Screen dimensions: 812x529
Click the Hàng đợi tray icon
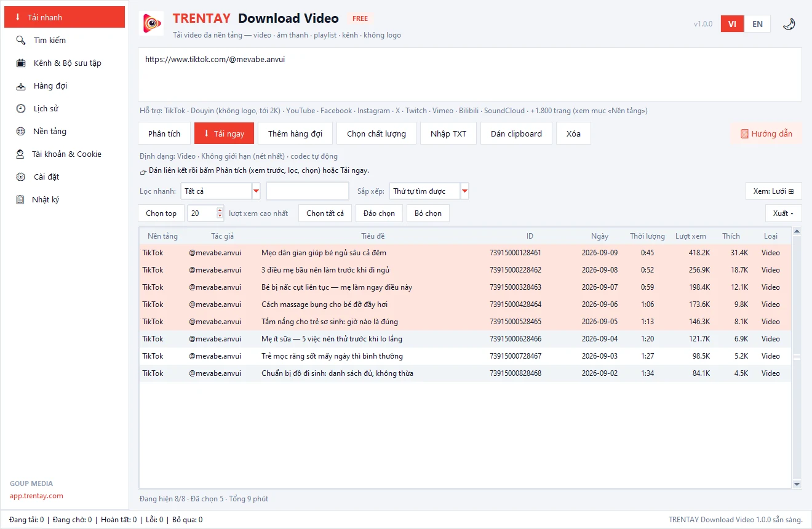[x=20, y=86]
